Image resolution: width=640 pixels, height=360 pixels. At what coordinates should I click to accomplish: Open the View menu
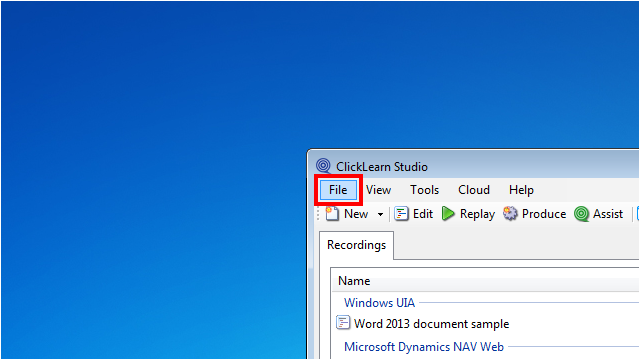pos(378,190)
